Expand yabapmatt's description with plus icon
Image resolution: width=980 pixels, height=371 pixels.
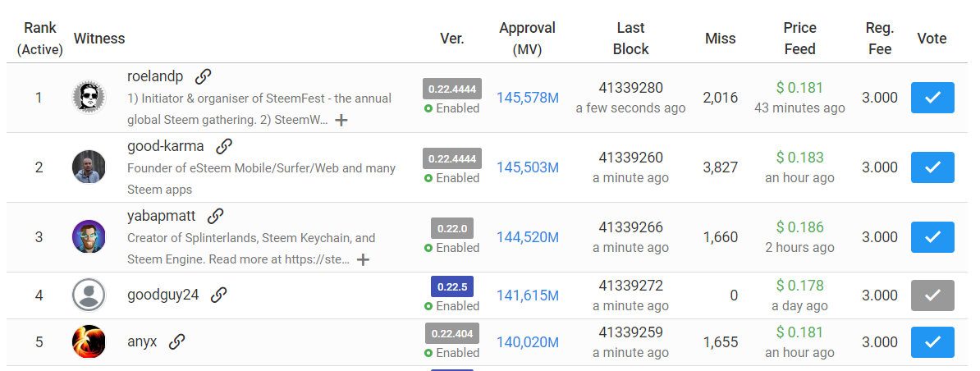pyautogui.click(x=363, y=259)
